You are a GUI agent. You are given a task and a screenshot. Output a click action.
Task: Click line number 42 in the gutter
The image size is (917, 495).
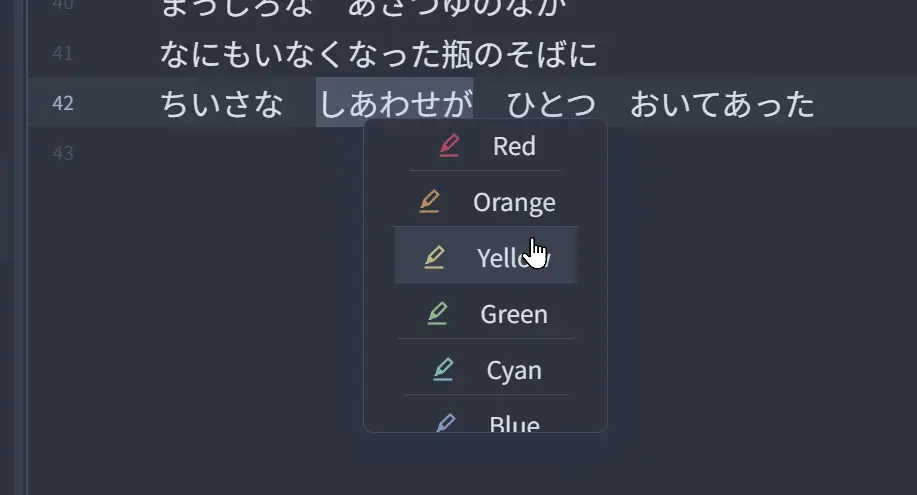(63, 104)
